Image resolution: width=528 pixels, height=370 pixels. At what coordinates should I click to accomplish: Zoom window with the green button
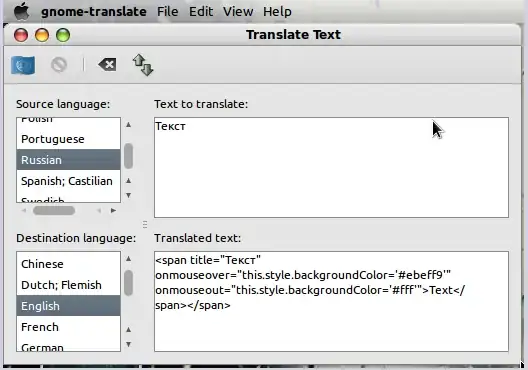63,35
